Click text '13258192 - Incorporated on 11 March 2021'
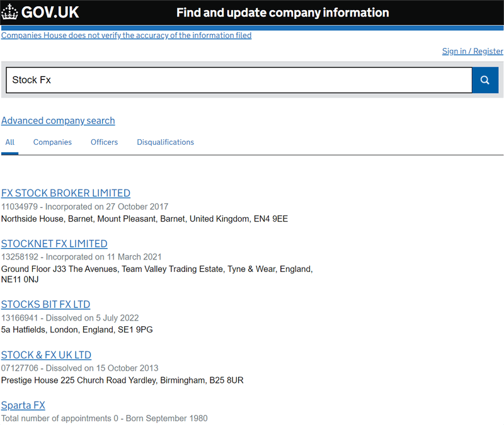 pyautogui.click(x=81, y=257)
